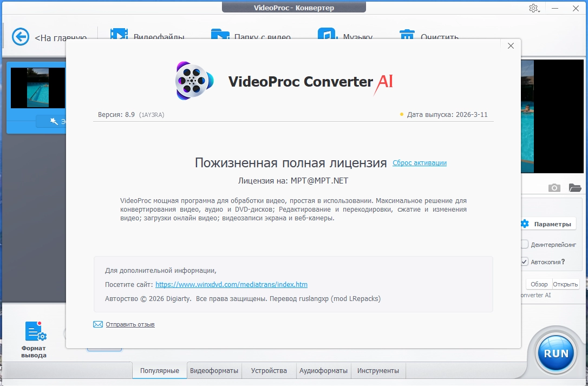Switch to the Видеоформаты tab

point(214,371)
